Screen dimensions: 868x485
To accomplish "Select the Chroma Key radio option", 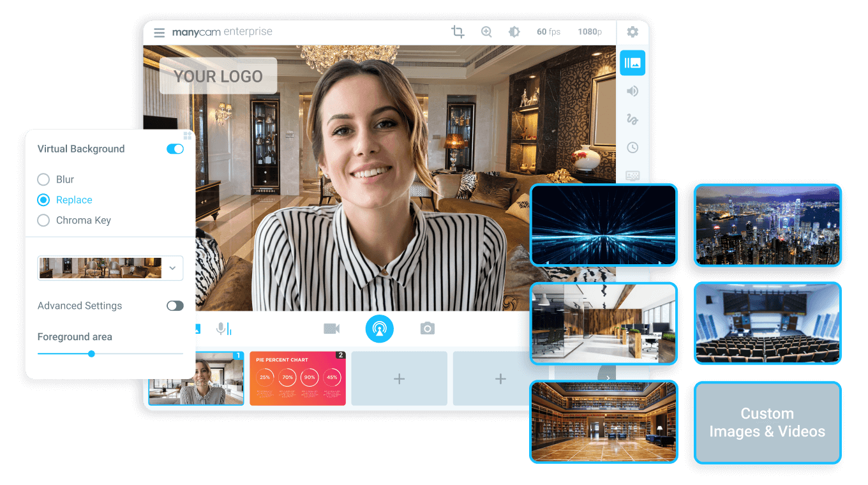I will pos(43,220).
